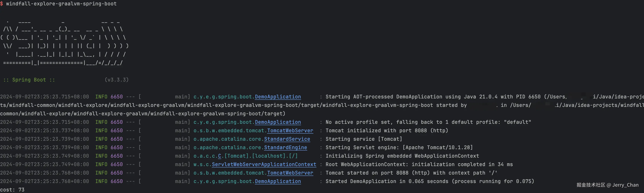Open the ServletWebServerApplicationContext link
This screenshot has width=644, height=193.
(x=264, y=165)
